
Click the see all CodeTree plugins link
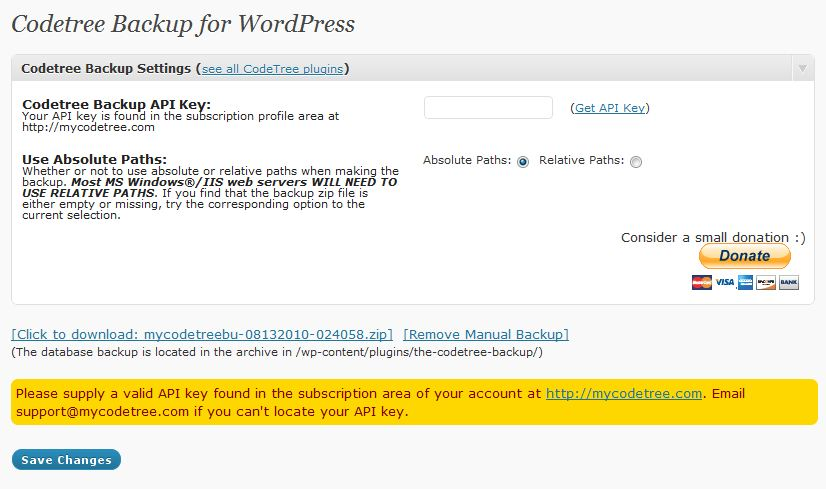point(272,69)
